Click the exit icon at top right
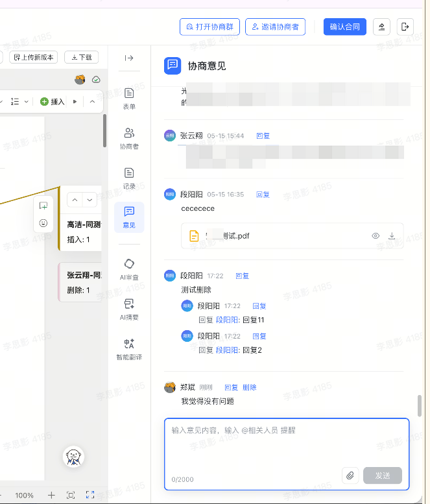This screenshot has height=504, width=430. point(405,27)
